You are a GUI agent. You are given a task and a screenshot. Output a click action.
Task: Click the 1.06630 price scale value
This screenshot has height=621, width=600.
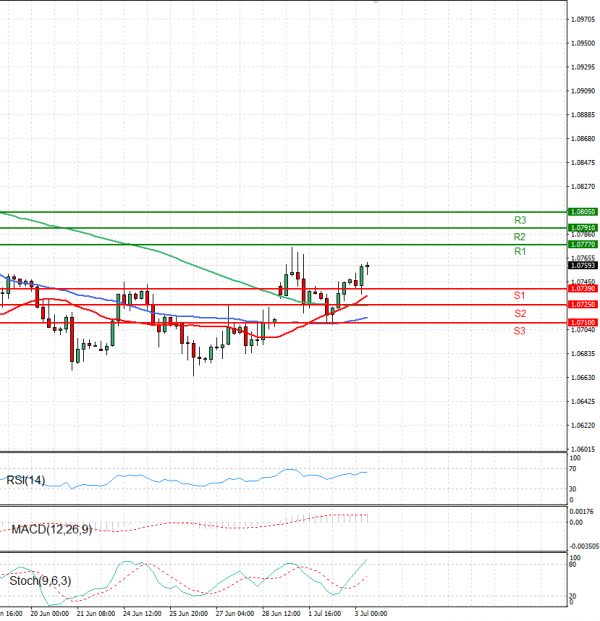click(583, 378)
